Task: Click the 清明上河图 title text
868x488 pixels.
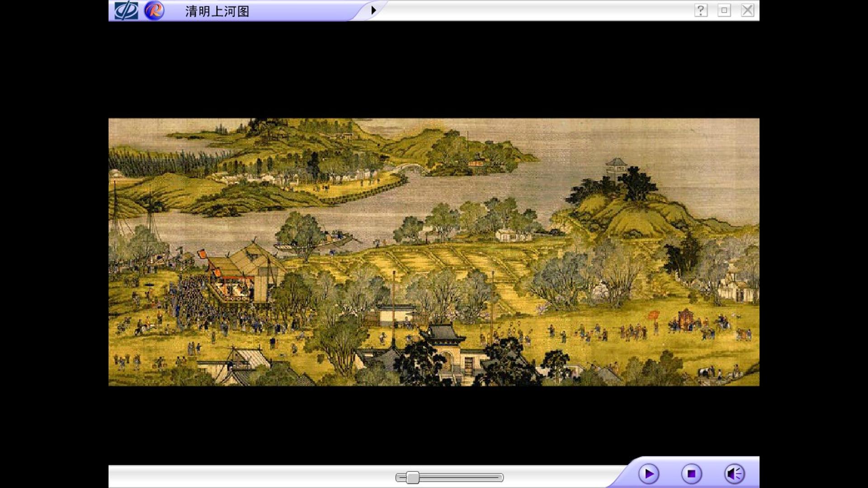Action: pyautogui.click(x=217, y=11)
